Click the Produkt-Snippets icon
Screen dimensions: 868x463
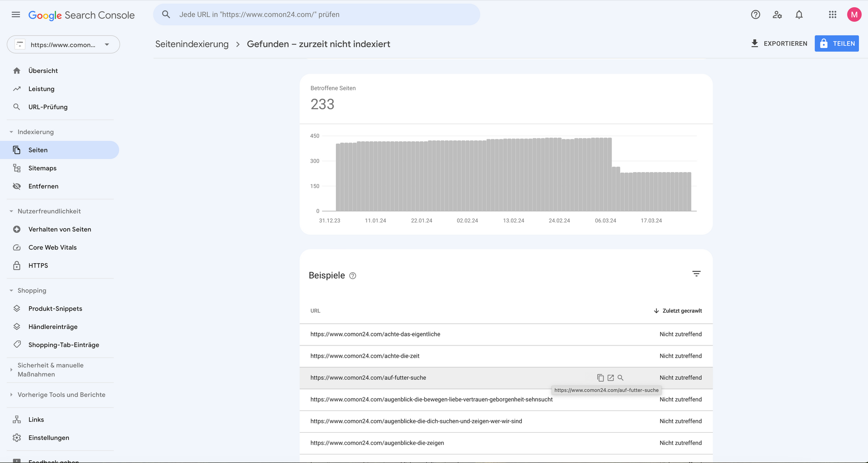pyautogui.click(x=17, y=308)
